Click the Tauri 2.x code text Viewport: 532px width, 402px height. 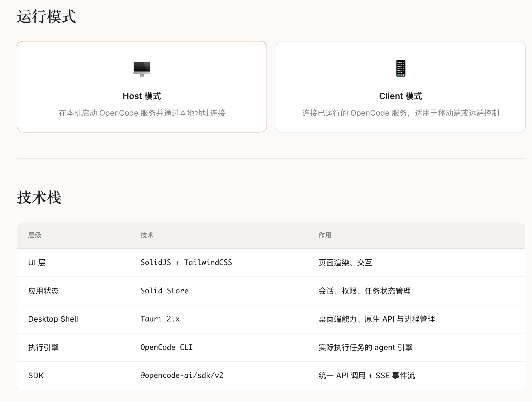160,319
